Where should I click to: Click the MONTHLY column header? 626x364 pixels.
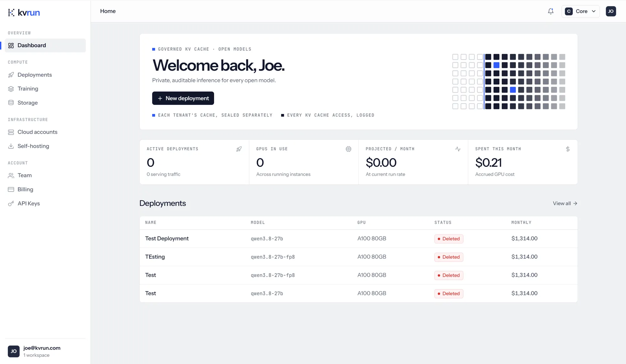pos(521,223)
